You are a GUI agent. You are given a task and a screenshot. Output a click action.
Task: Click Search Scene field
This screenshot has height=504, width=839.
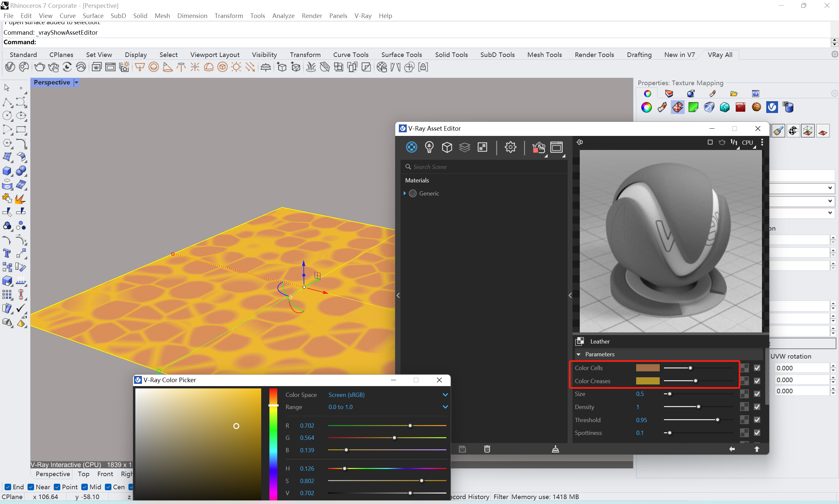point(484,167)
